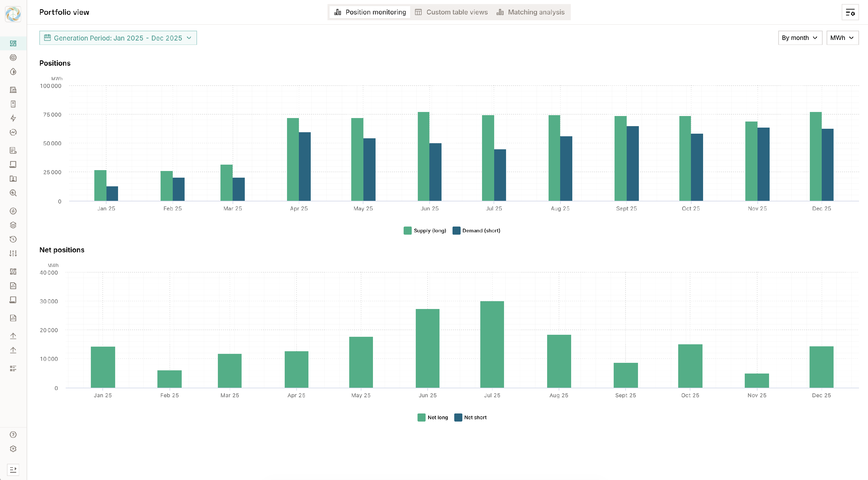The height and width of the screenshot is (480, 868).
Task: Open chart settings icon at top right
Action: click(x=850, y=13)
